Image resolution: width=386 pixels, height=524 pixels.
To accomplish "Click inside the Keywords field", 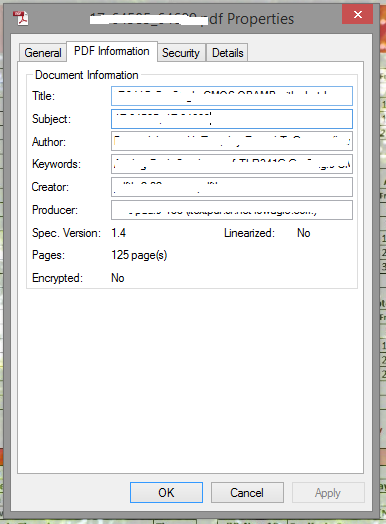I will 232,164.
